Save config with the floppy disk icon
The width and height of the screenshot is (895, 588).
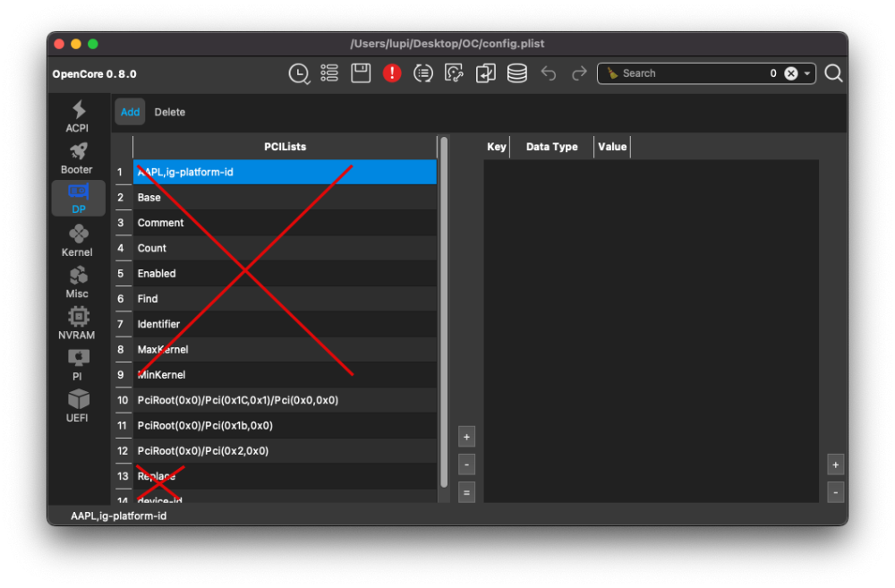(x=361, y=73)
